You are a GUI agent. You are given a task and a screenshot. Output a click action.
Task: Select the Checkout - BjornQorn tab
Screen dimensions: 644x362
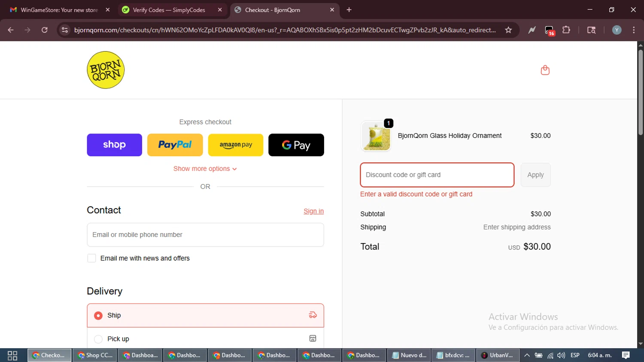(x=285, y=10)
